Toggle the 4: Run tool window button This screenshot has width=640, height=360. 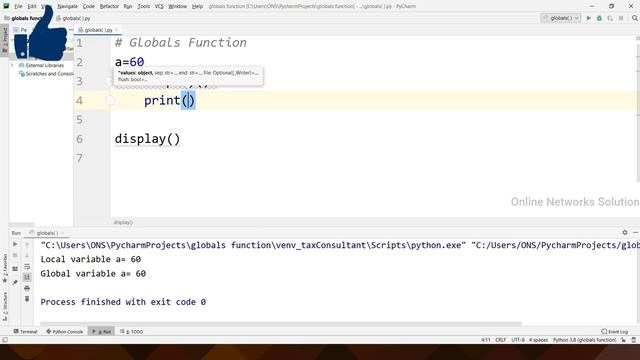tap(102, 331)
